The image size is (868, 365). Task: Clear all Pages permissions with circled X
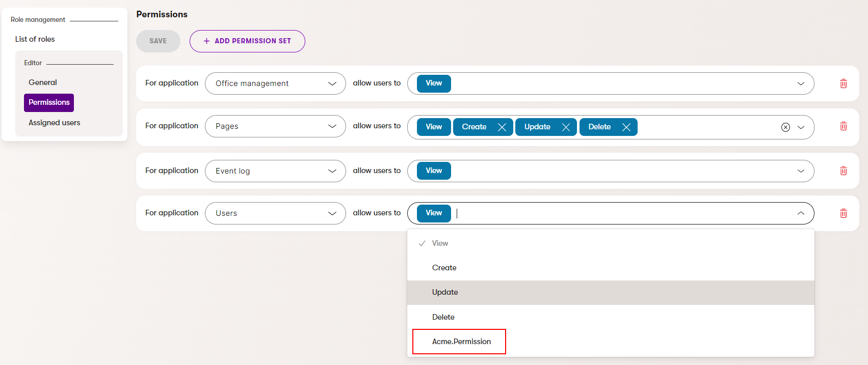pyautogui.click(x=785, y=127)
